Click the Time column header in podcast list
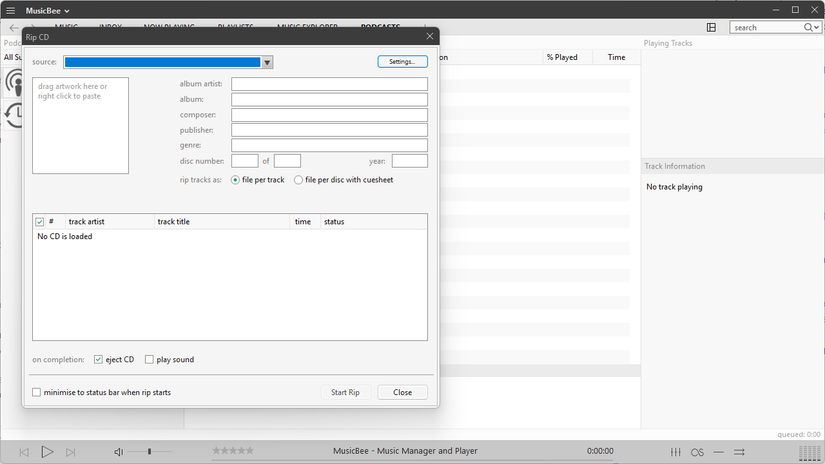 point(617,57)
